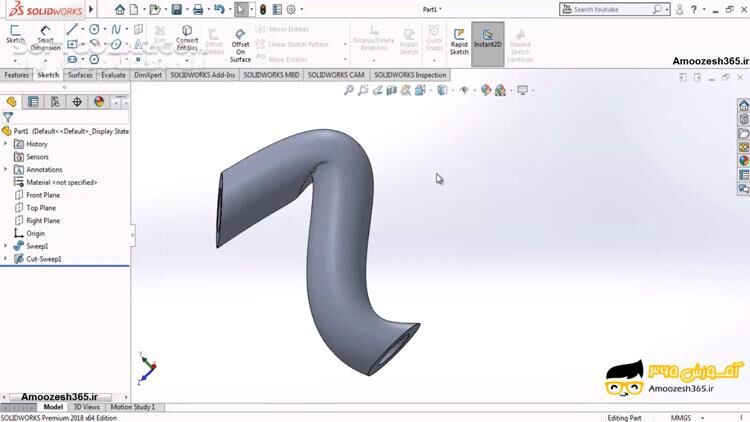The image size is (750, 422).
Task: Expand the History tree node
Action: point(6,144)
